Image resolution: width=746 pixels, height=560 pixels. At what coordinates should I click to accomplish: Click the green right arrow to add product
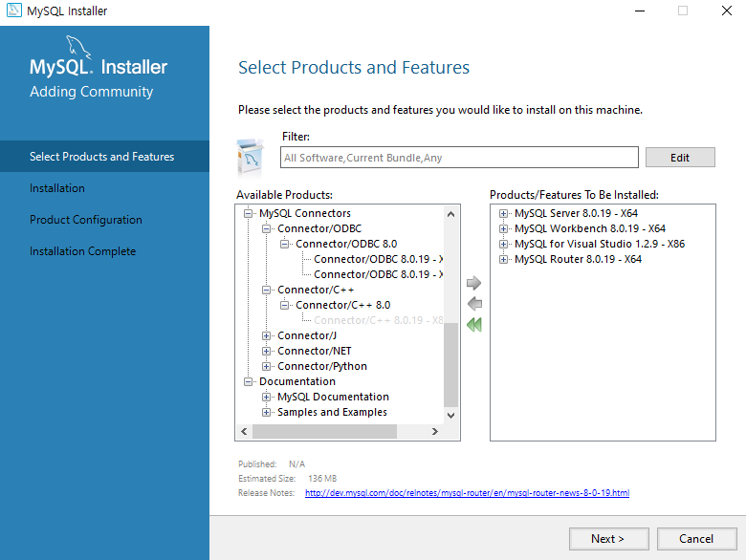tap(473, 283)
